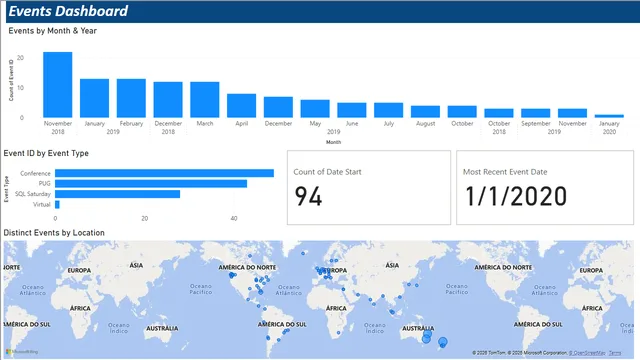Click the 'Event ID by Event Type' chart title
The height and width of the screenshot is (360, 640).
tap(46, 153)
